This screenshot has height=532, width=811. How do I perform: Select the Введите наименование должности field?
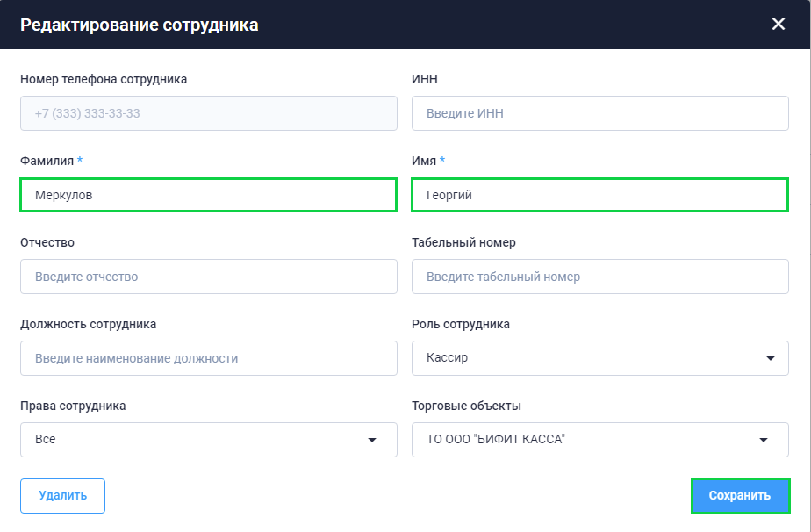point(208,358)
